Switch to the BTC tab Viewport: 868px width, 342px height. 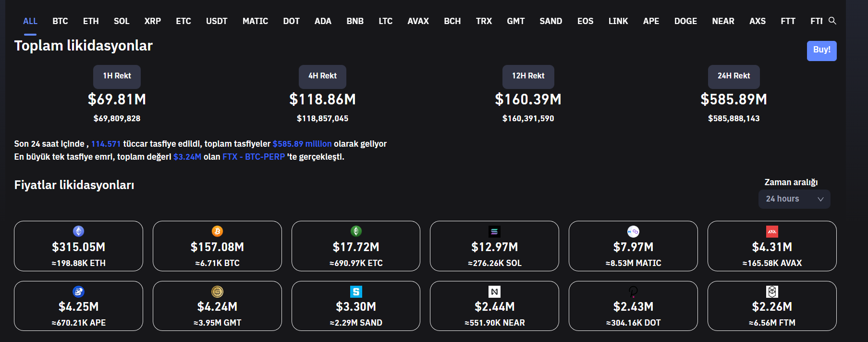(x=60, y=21)
